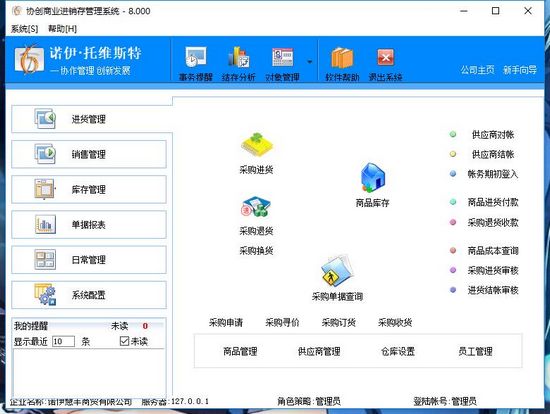550x414 pixels.
Task: Open 商品管理 button
Action: pos(240,351)
